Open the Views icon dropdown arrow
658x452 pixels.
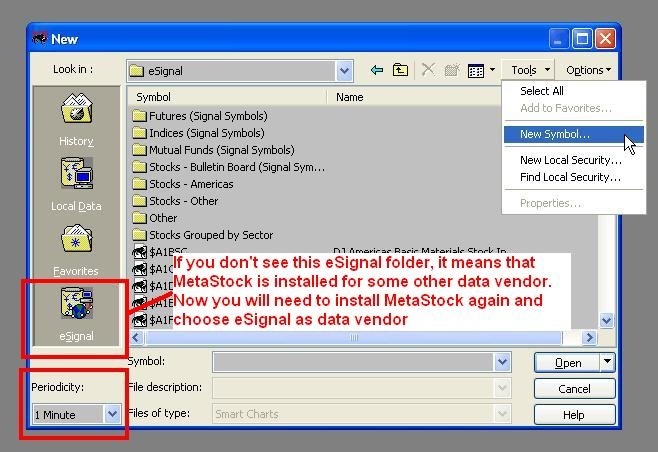[x=492, y=70]
